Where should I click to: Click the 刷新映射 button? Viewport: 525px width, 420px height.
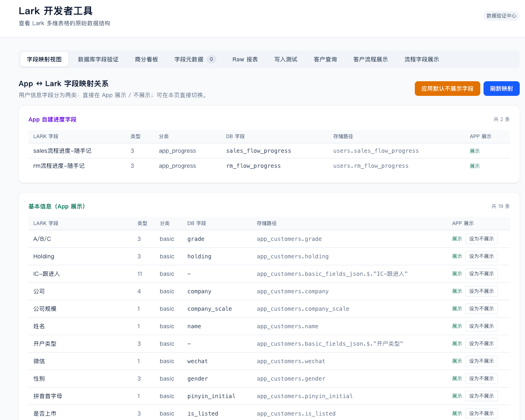pos(501,89)
